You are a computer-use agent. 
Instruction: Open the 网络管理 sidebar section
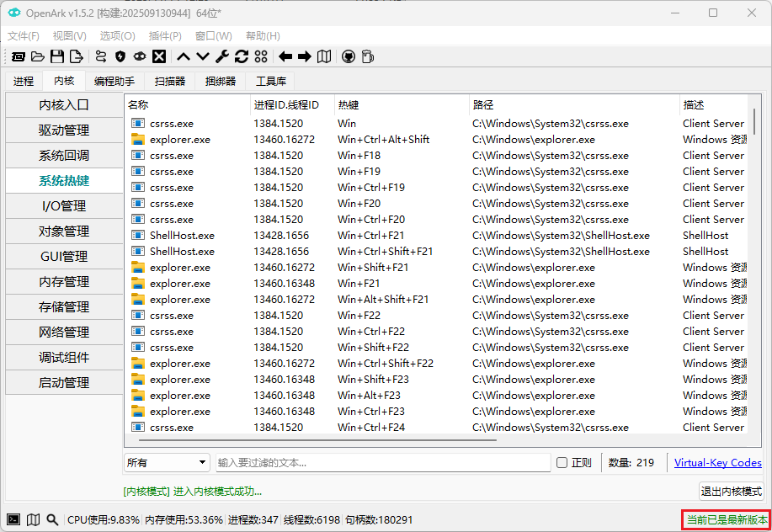(x=64, y=332)
